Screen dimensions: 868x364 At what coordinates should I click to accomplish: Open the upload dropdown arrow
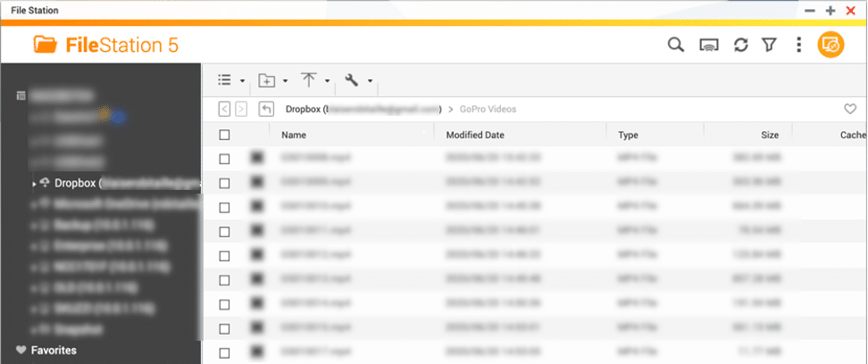tap(327, 81)
